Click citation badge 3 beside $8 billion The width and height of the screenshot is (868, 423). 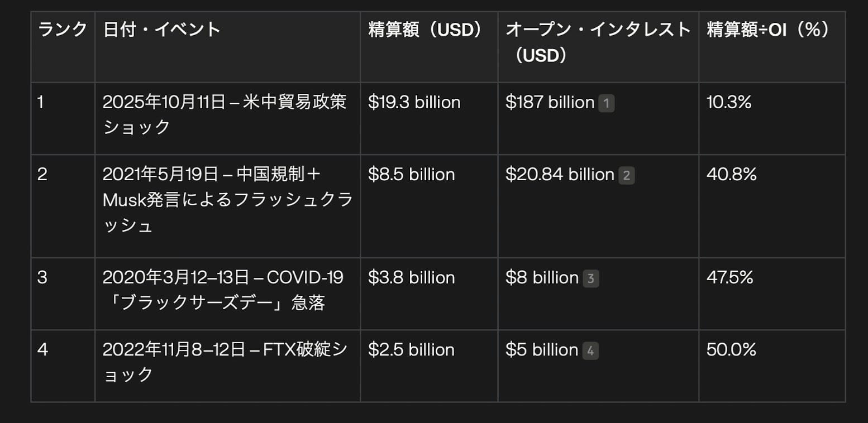[590, 278]
